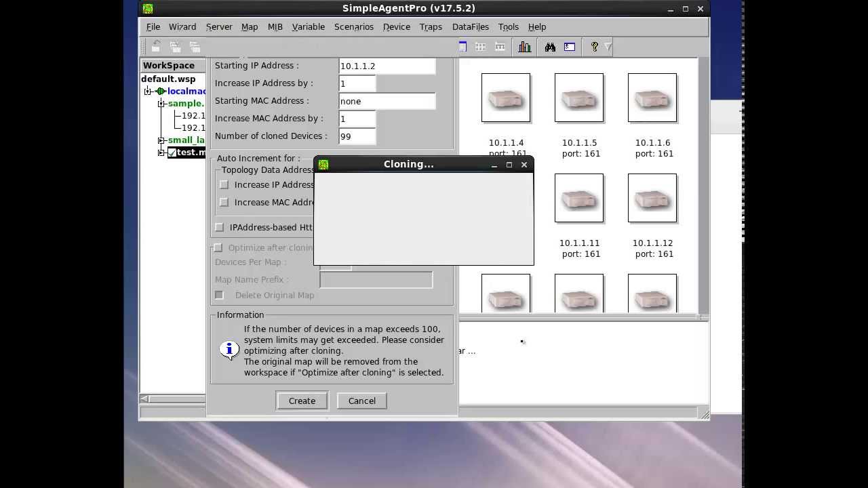Image resolution: width=868 pixels, height=488 pixels.
Task: Open the Scenarios menu
Action: click(x=354, y=27)
